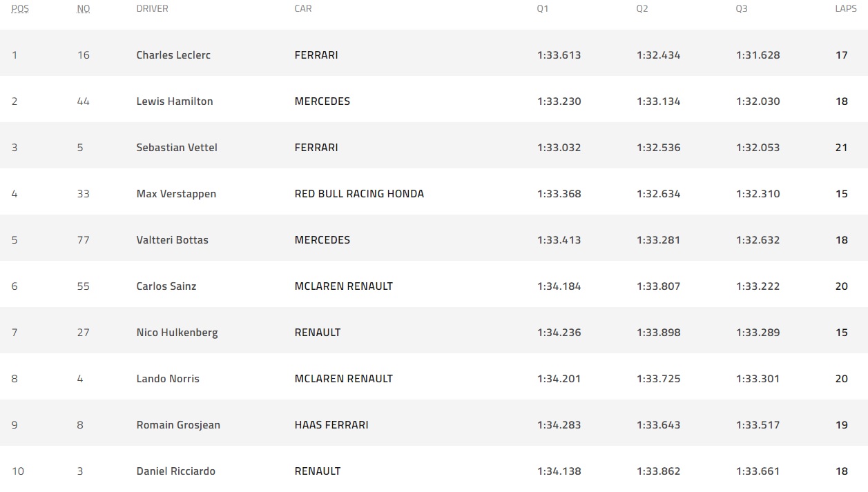Viewport: 868px width, 492px height.
Task: Click the RED BULL RACING HONDA car cell
Action: (359, 194)
